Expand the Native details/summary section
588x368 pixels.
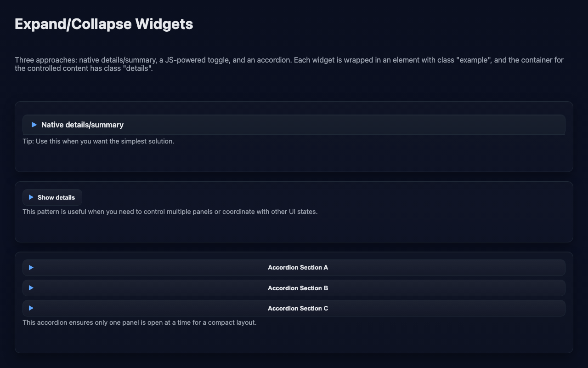tap(82, 124)
